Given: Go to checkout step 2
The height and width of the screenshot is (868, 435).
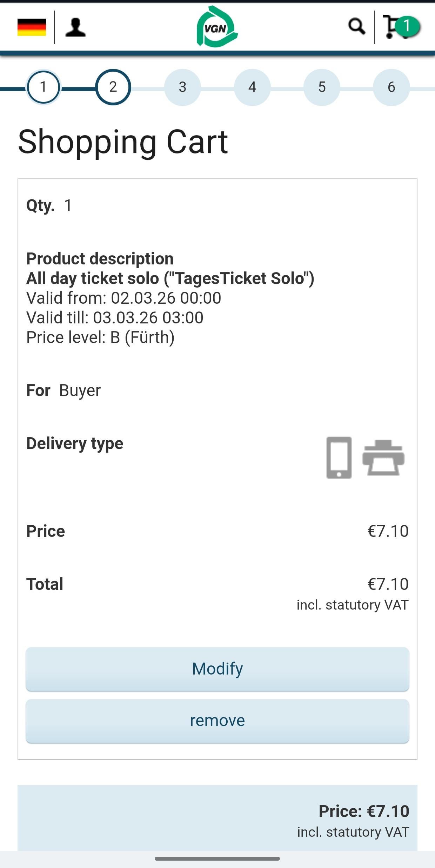Looking at the screenshot, I should (x=113, y=87).
